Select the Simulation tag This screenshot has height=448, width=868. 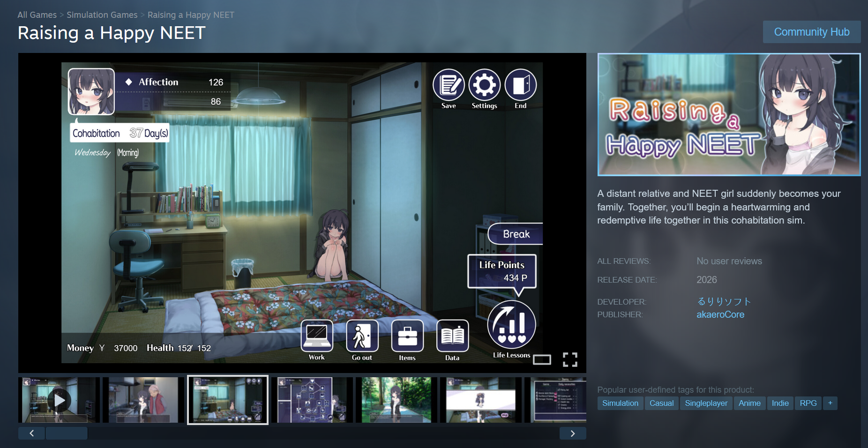[620, 403]
